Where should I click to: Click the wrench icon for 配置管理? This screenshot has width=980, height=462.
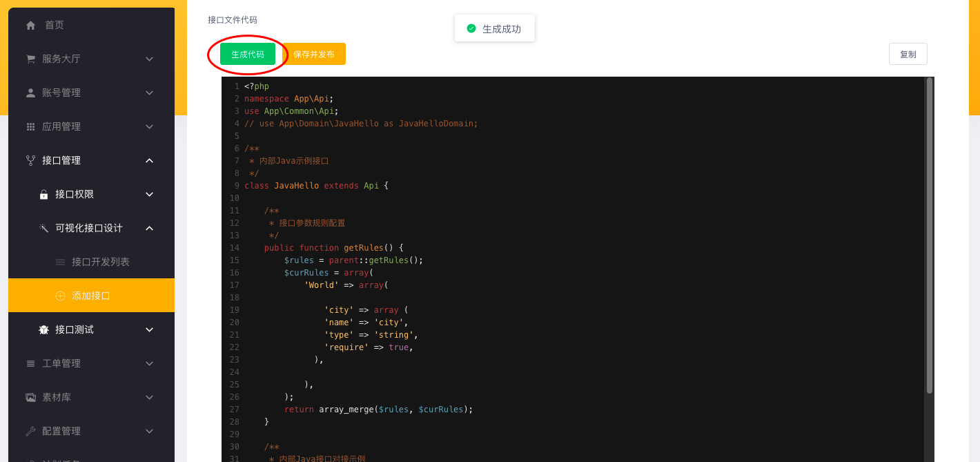(x=30, y=431)
